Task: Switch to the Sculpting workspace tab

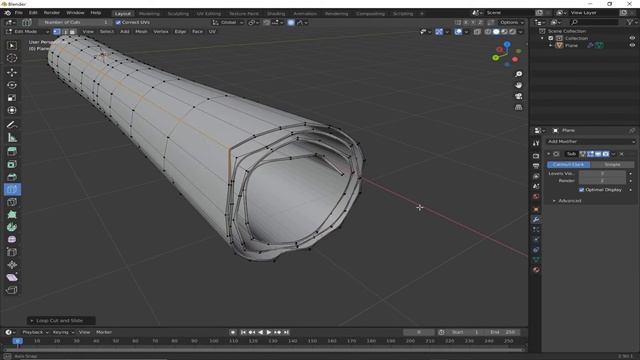Action: [178, 13]
